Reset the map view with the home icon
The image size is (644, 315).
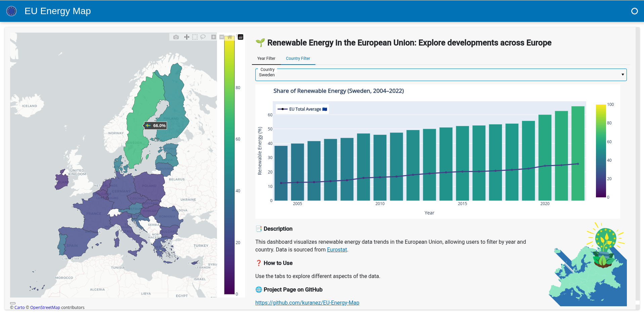[x=230, y=37]
